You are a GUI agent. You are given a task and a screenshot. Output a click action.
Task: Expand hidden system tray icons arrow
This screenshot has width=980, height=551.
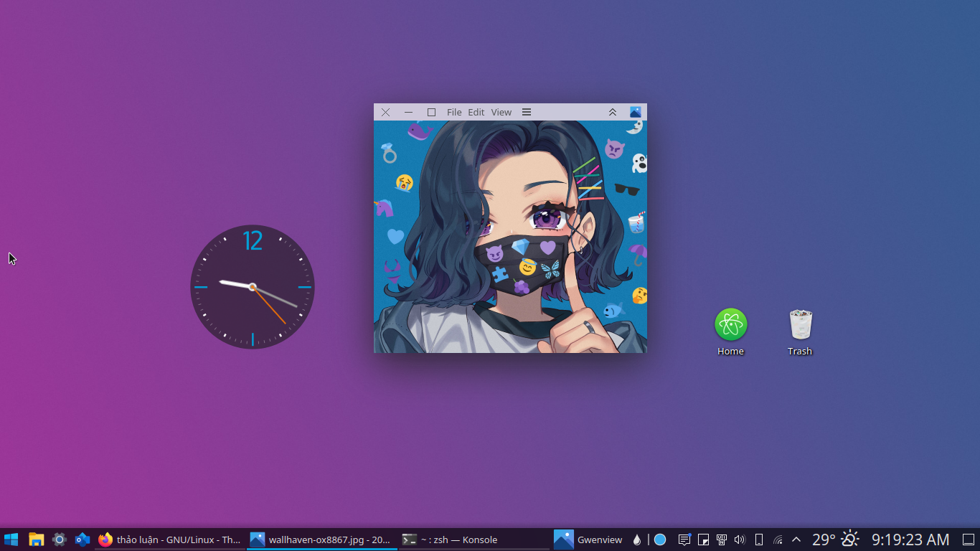pos(796,540)
